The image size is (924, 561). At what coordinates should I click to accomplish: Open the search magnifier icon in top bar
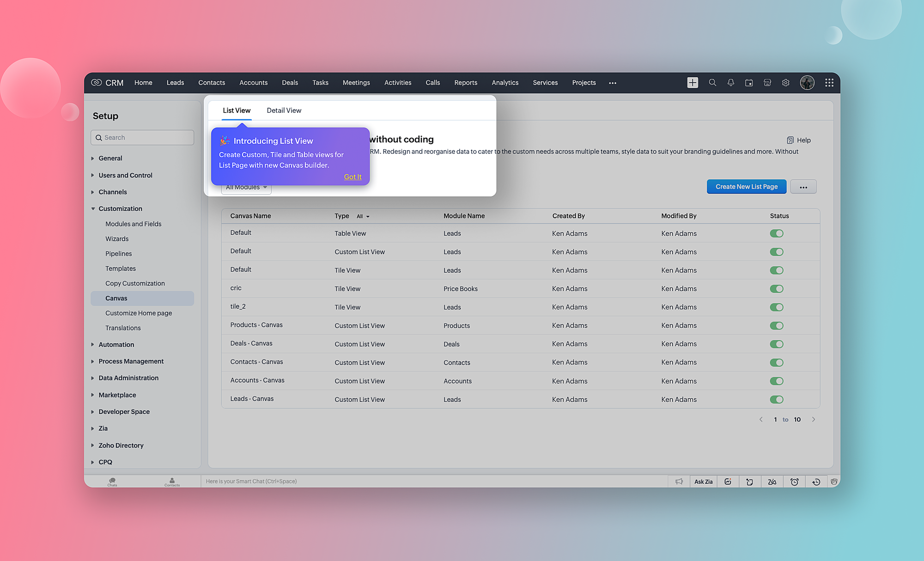(712, 83)
